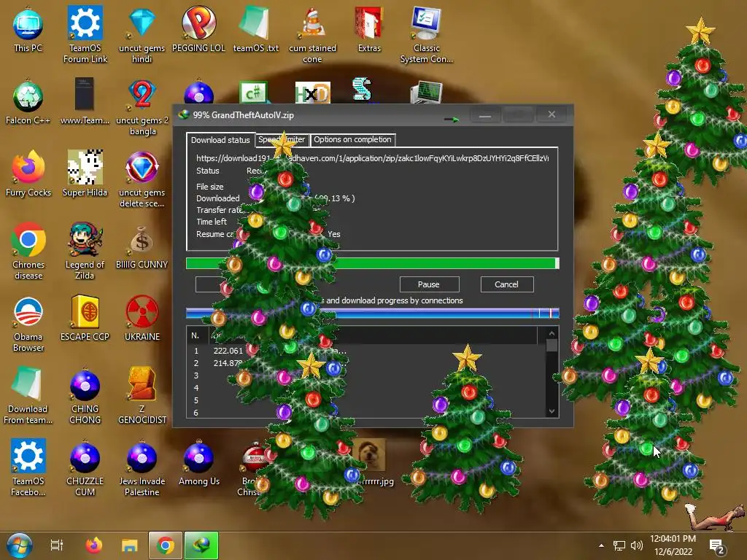Click the connections list scroll-up arrow
This screenshot has width=747, height=560.
551,333
